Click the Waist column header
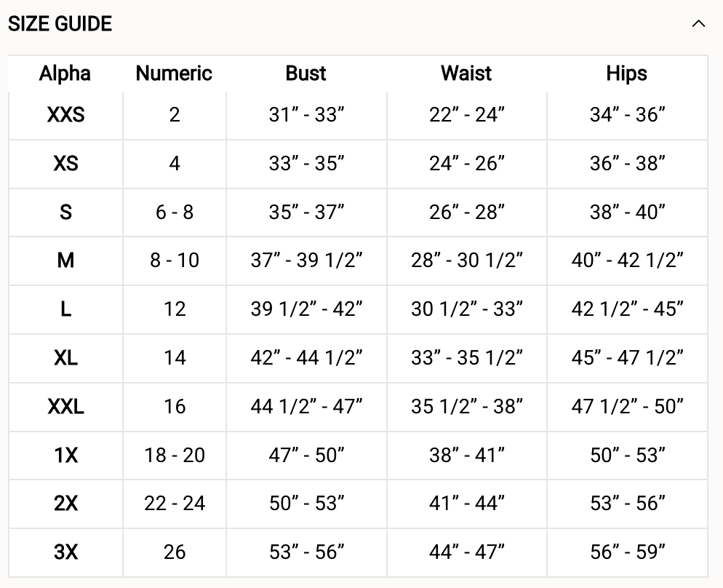Screen dimensions: 723x588 coord(466,73)
